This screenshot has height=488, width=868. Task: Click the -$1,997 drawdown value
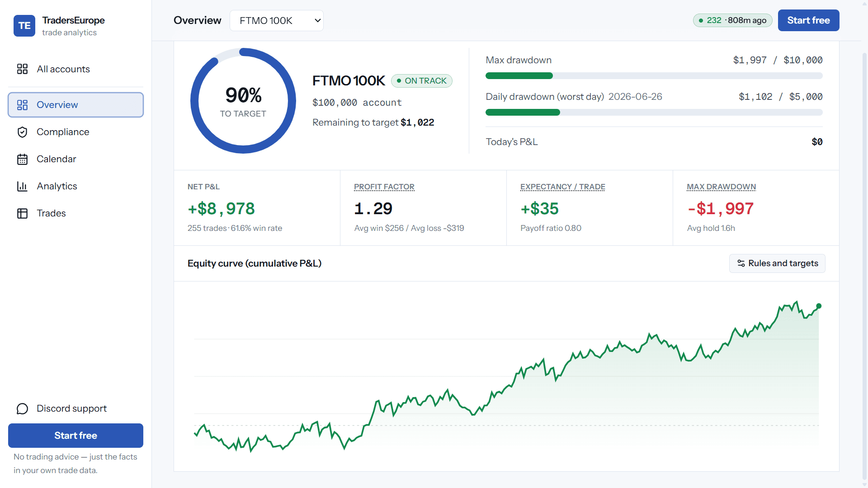721,209
